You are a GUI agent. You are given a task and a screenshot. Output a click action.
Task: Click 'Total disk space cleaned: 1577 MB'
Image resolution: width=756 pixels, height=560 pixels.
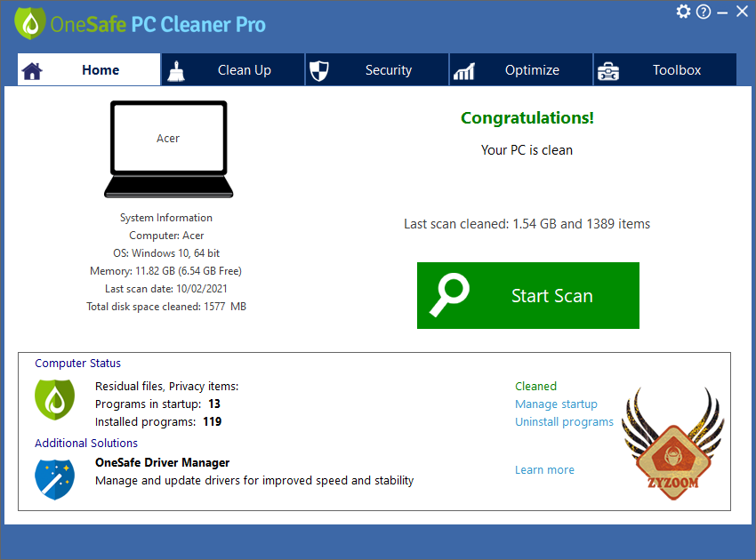click(166, 307)
